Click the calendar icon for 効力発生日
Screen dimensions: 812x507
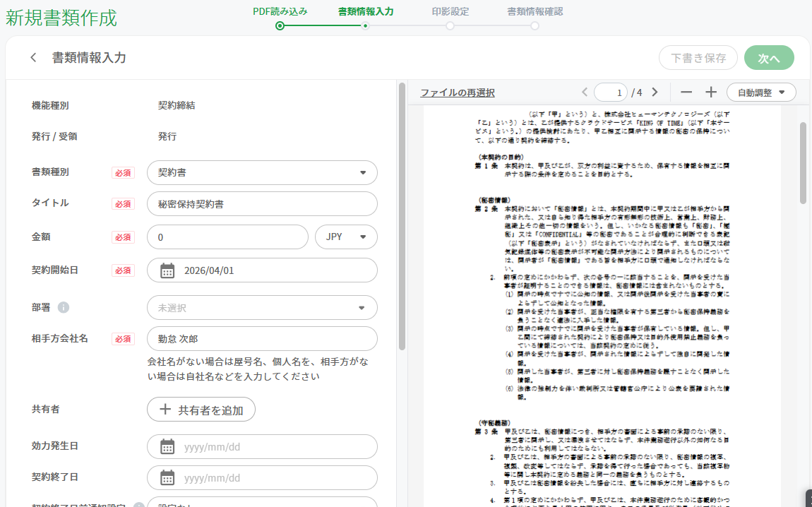click(x=167, y=446)
